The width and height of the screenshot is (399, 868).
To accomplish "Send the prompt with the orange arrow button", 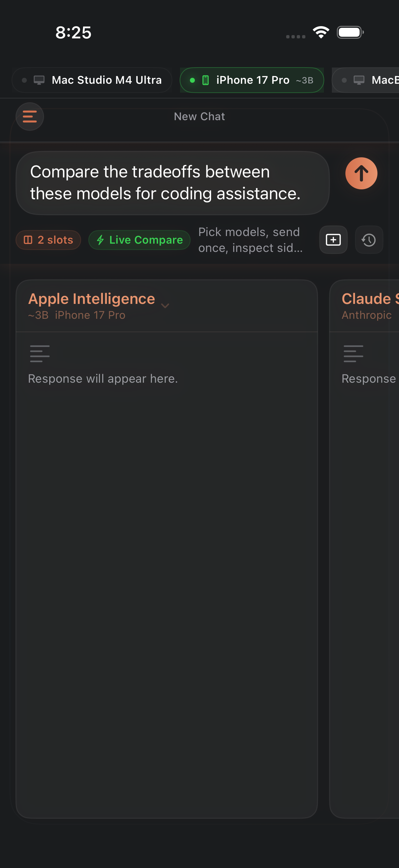I will click(361, 173).
